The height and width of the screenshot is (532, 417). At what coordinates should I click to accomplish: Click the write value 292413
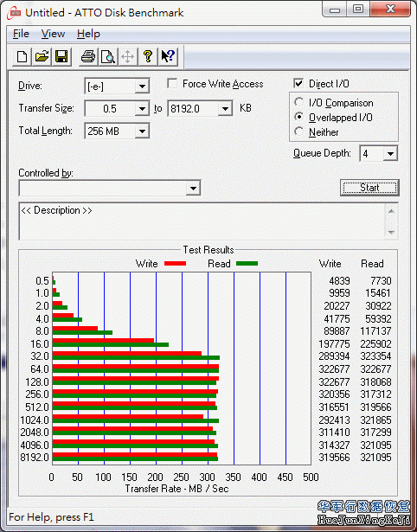(334, 420)
